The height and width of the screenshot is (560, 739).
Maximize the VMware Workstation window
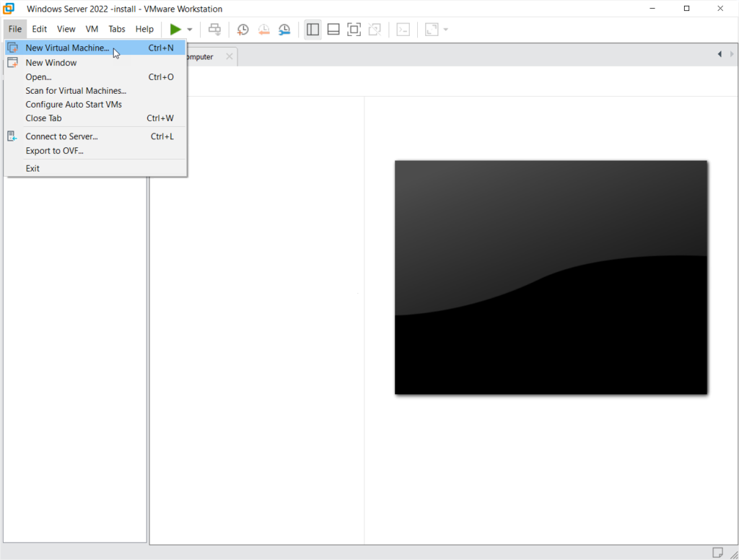click(x=687, y=9)
